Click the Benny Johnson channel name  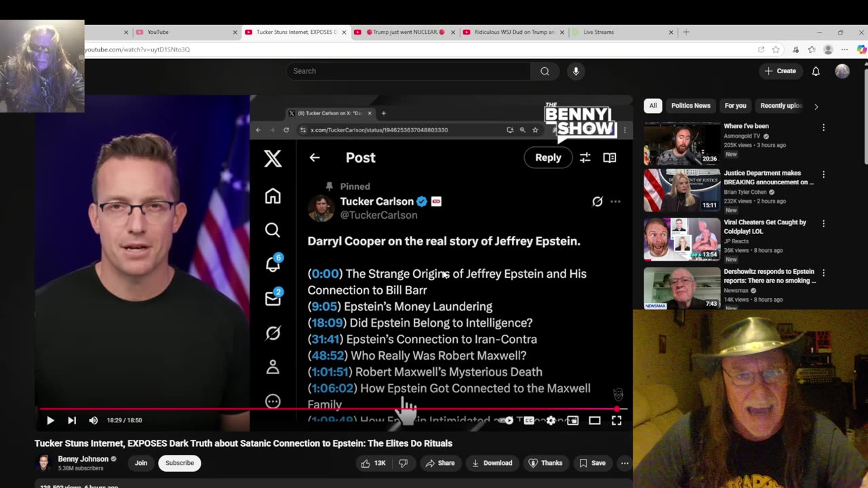click(x=83, y=459)
